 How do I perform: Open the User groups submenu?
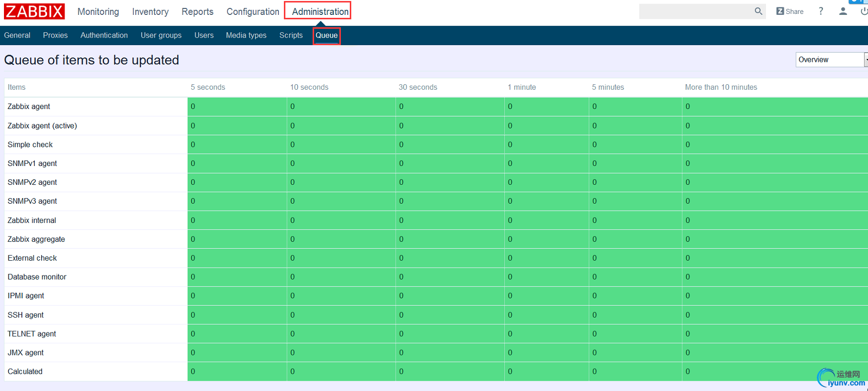tap(161, 35)
